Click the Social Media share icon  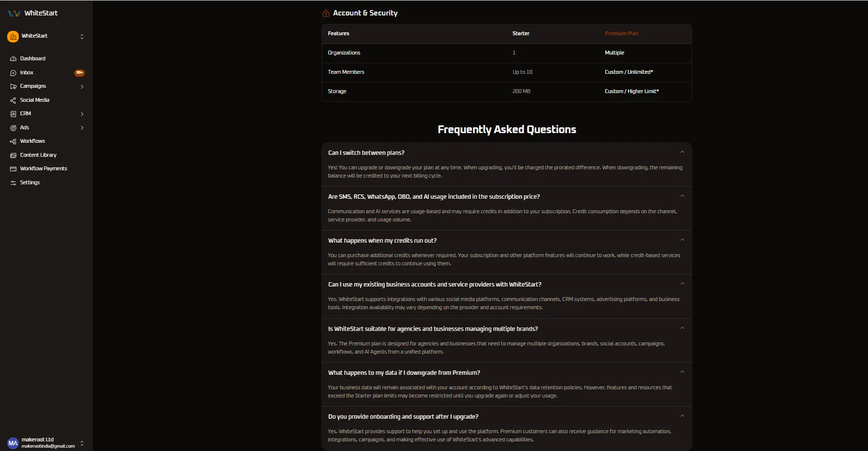(x=13, y=100)
